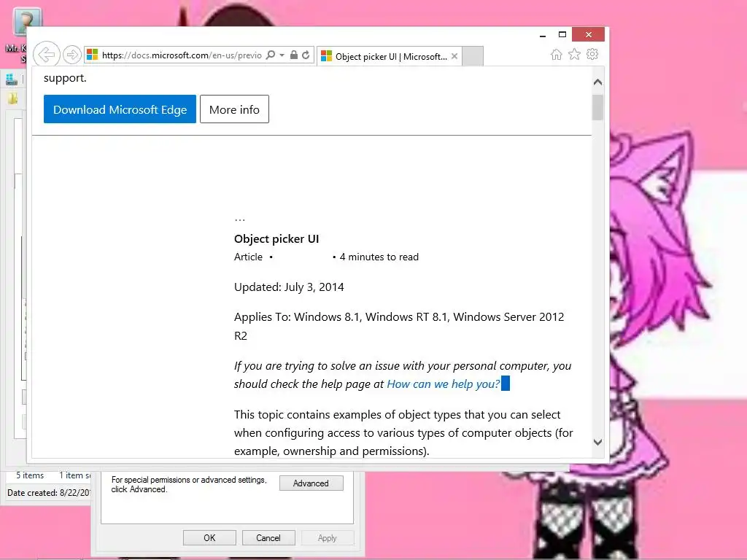Follow the 'How can we help you?' link
The width and height of the screenshot is (747, 560).
point(443,384)
